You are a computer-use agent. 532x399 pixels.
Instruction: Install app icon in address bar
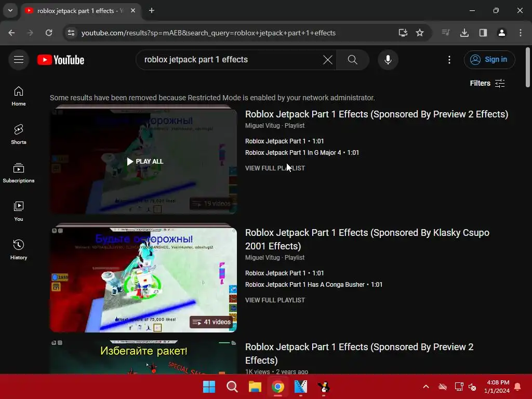403,33
